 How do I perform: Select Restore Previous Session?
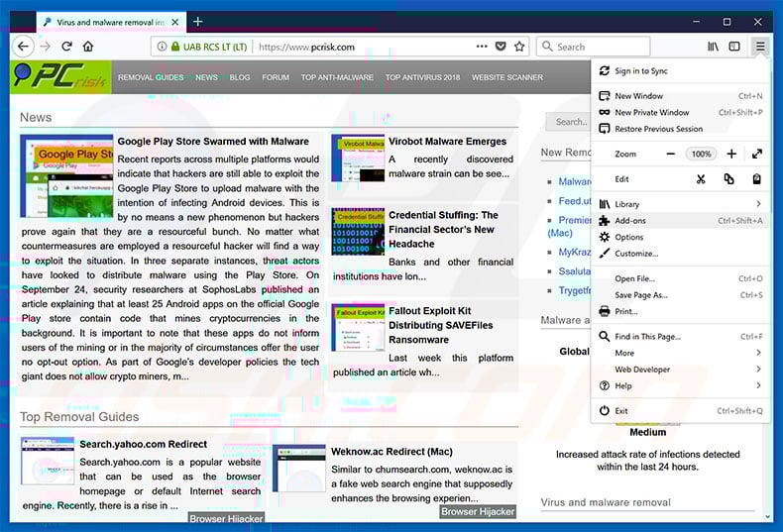pyautogui.click(x=680, y=129)
